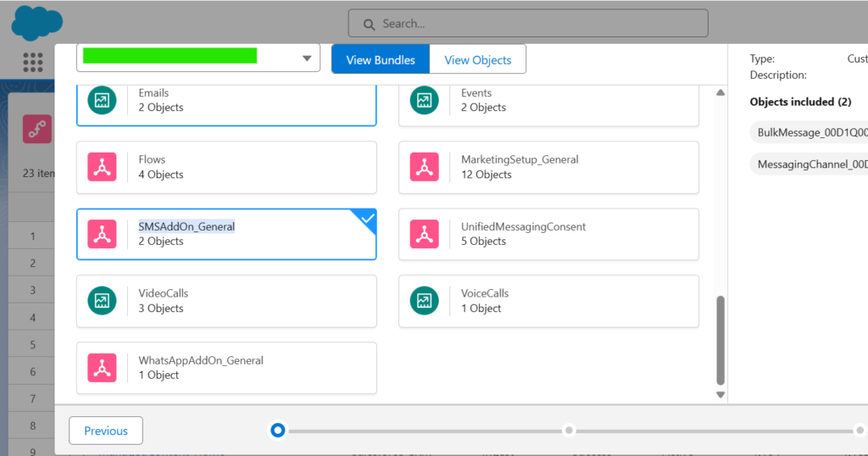Click the first step in progress indicator
Viewport: 868px width, 456px height.
(278, 430)
